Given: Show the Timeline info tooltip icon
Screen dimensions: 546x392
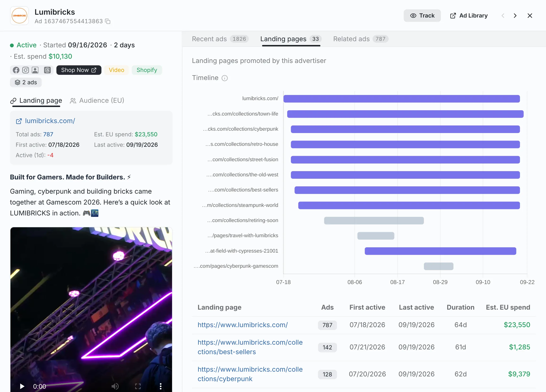Looking at the screenshot, I should pos(225,78).
